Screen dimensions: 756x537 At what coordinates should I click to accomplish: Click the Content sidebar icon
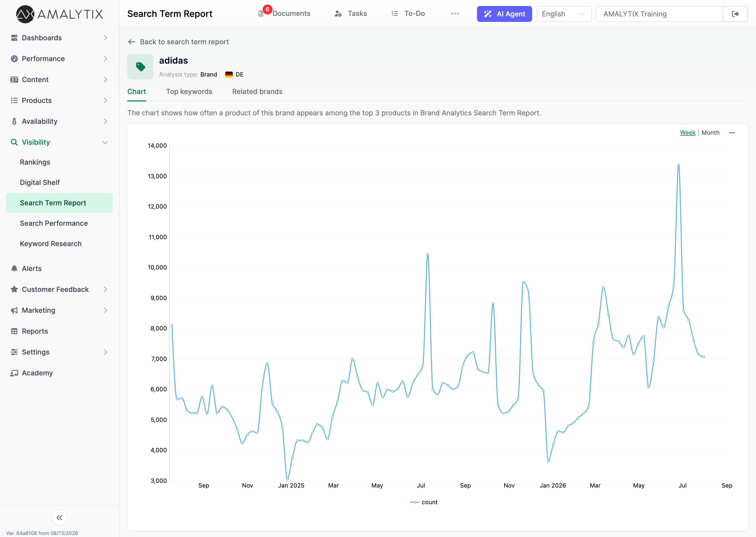(x=14, y=79)
